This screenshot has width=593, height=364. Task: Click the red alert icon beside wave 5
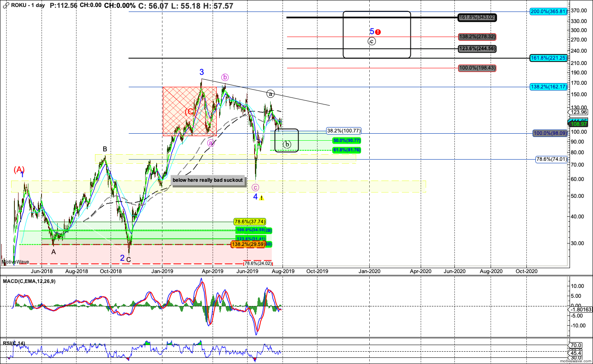(378, 32)
